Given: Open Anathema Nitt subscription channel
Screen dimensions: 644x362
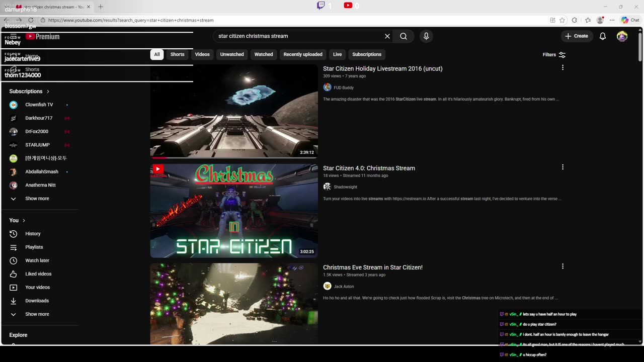Looking at the screenshot, I should [40, 185].
